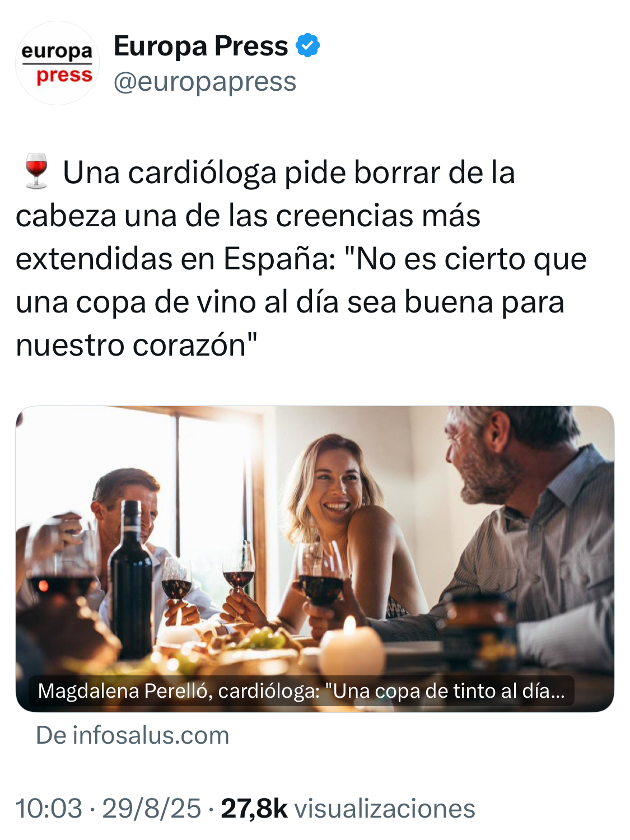Open the Europa Press profile avatar
The image size is (630, 840).
pos(57,63)
